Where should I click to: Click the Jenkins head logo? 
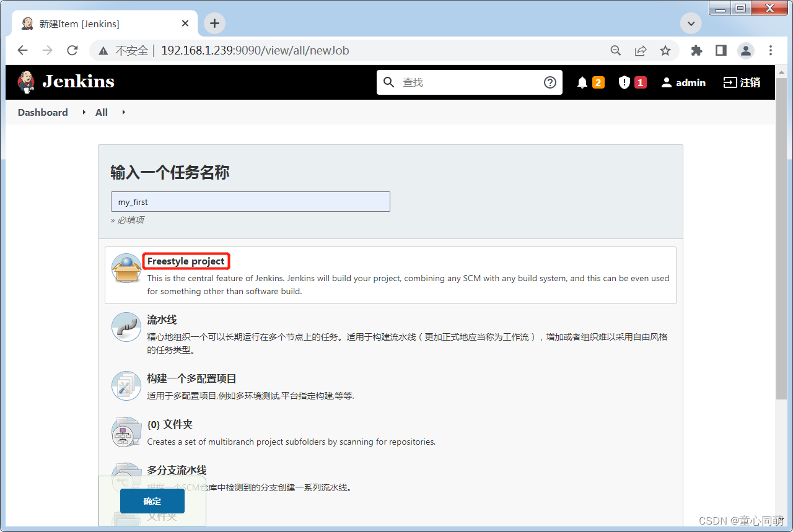point(25,82)
